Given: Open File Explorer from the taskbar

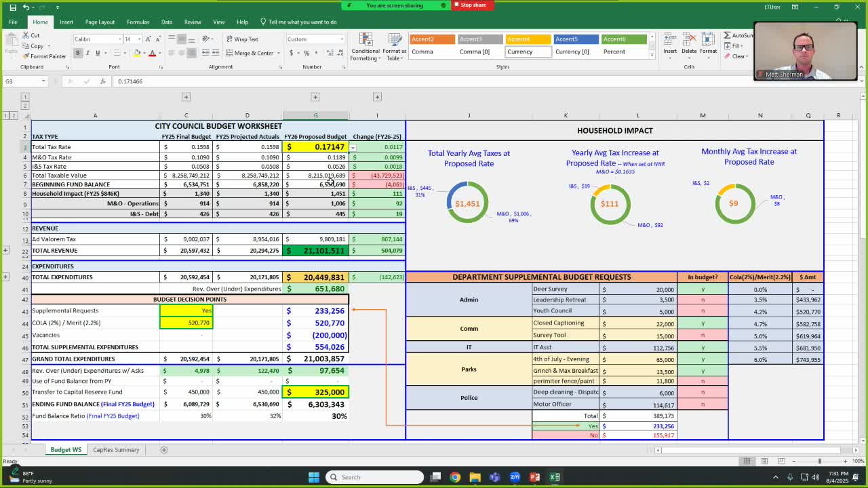Looking at the screenshot, I should [475, 477].
